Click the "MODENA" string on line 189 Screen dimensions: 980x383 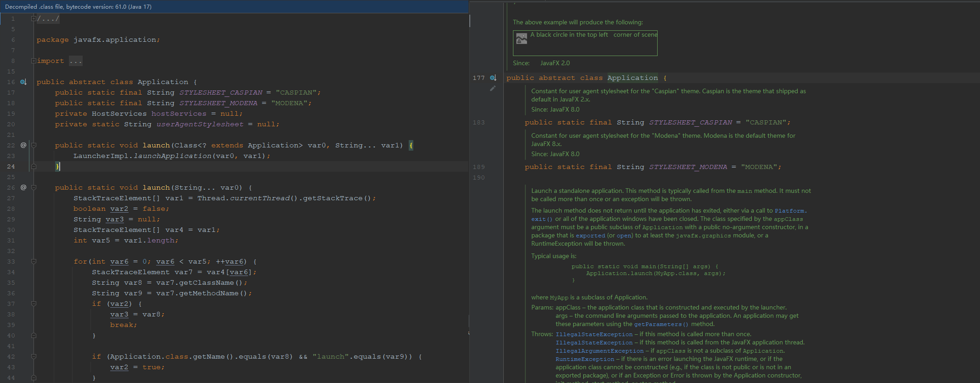(x=759, y=167)
